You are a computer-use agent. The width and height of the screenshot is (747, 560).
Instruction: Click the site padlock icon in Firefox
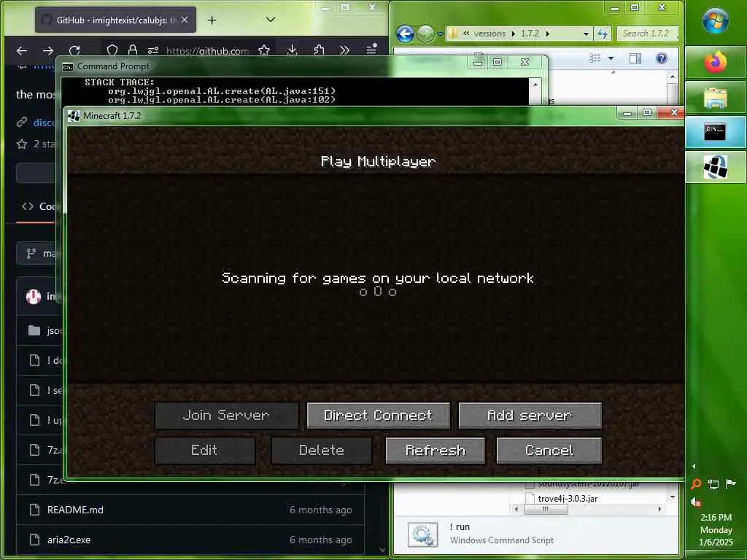pyautogui.click(x=133, y=50)
